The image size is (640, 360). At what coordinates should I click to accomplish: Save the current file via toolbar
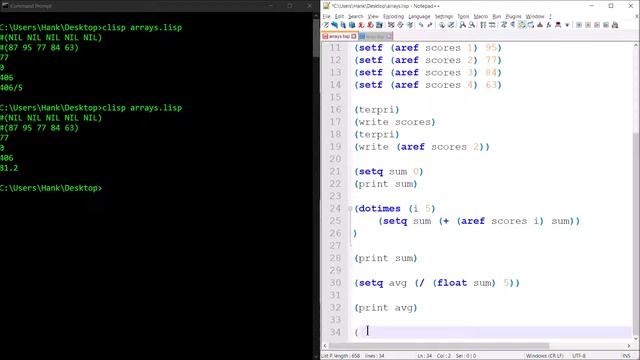coord(343,25)
